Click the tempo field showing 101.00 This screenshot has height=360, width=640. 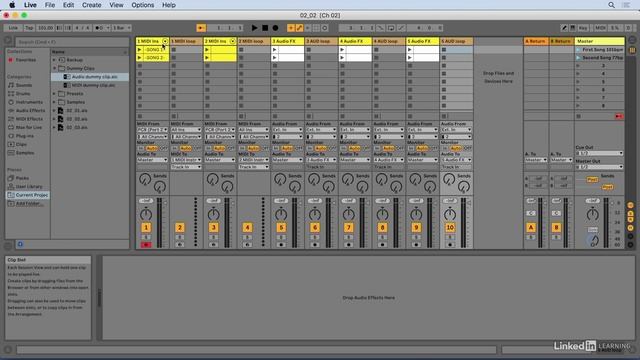(45, 28)
